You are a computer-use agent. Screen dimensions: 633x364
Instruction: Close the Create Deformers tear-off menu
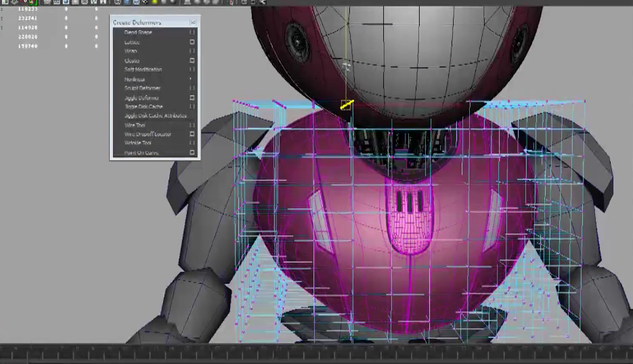(x=193, y=22)
